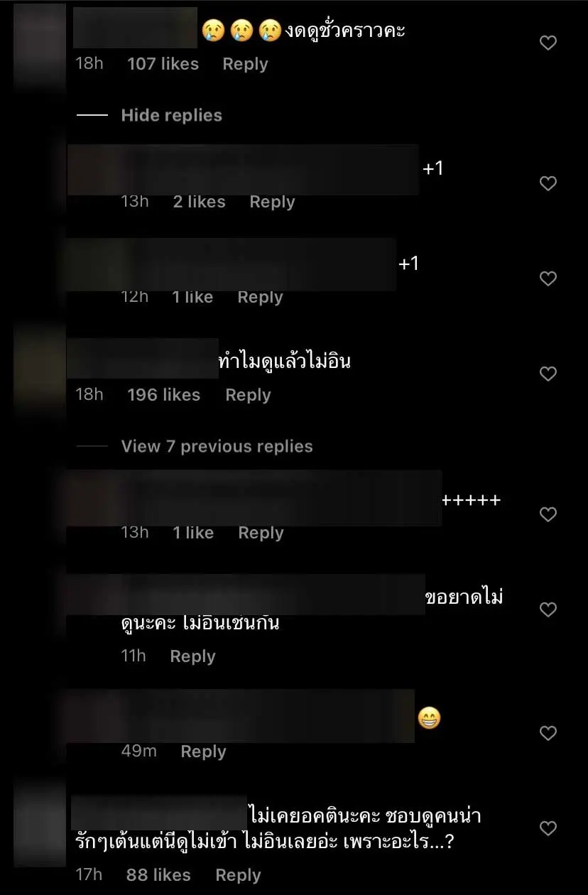This screenshot has width=588, height=895.
Task: Reply to the 196 likes comment
Action: click(x=248, y=395)
